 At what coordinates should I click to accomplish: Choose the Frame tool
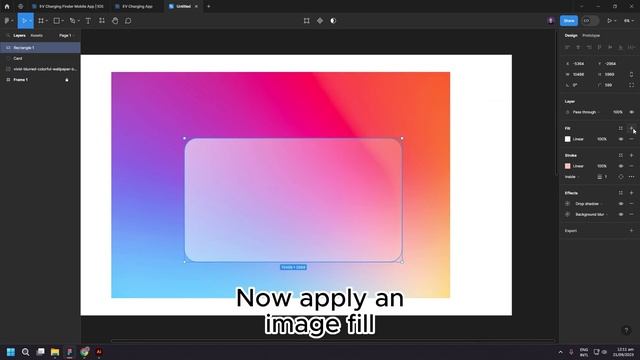click(41, 21)
